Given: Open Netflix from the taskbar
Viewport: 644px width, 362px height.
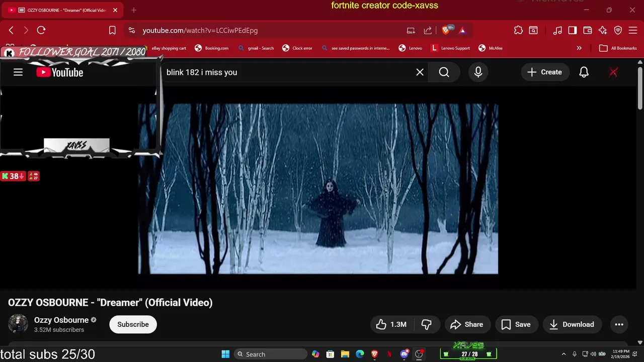Looking at the screenshot, I should pyautogui.click(x=389, y=354).
